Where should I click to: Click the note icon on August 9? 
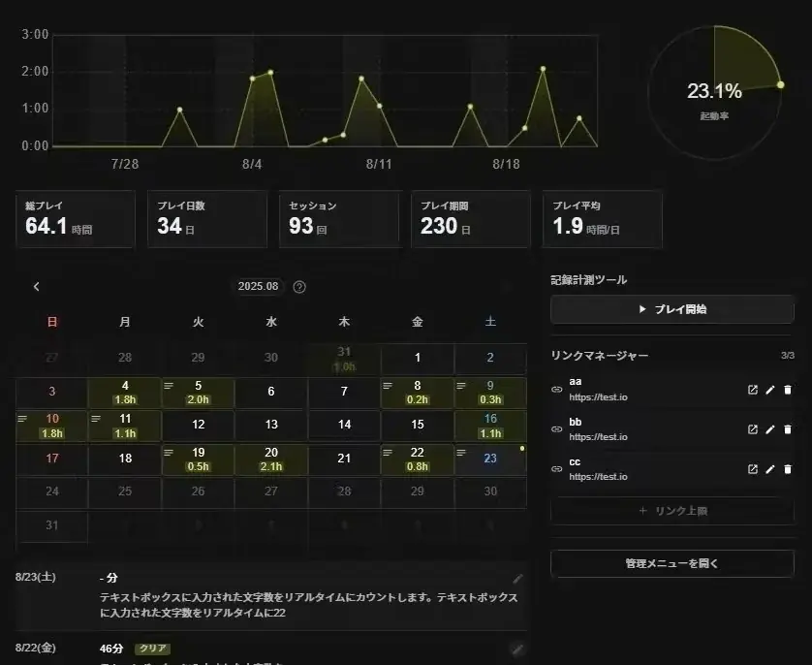(x=461, y=385)
